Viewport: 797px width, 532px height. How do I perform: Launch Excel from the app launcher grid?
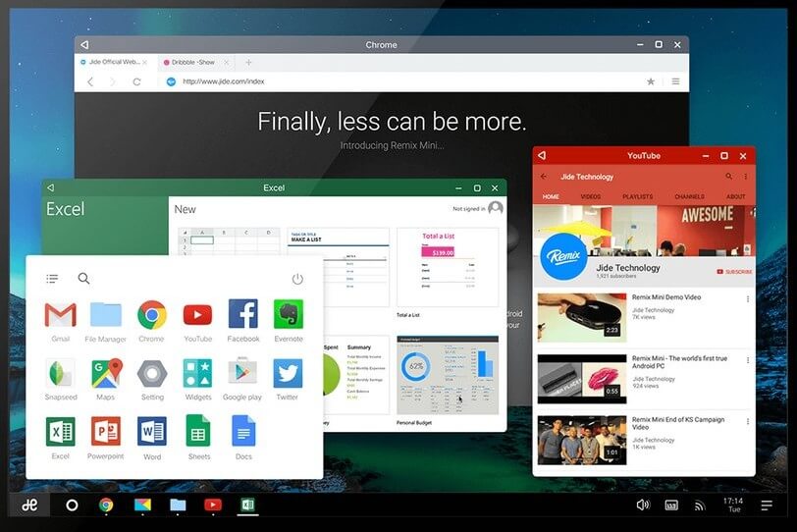click(61, 432)
